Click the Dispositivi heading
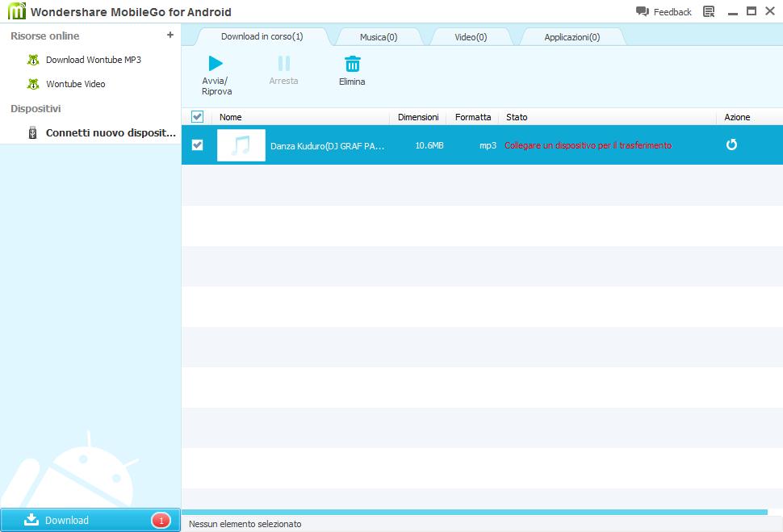This screenshot has height=532, width=783. point(36,108)
